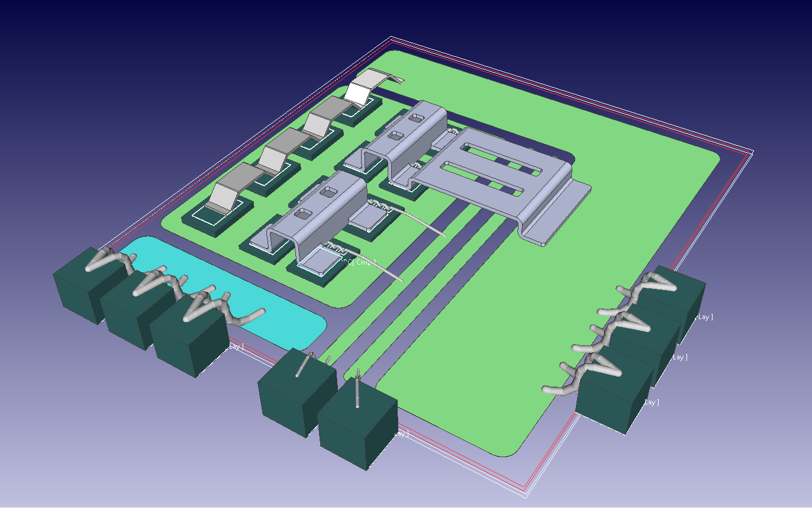Screen dimensions: 812x508
Task: Click the left bottom-center terminal block with angled pin
Action: point(293,391)
